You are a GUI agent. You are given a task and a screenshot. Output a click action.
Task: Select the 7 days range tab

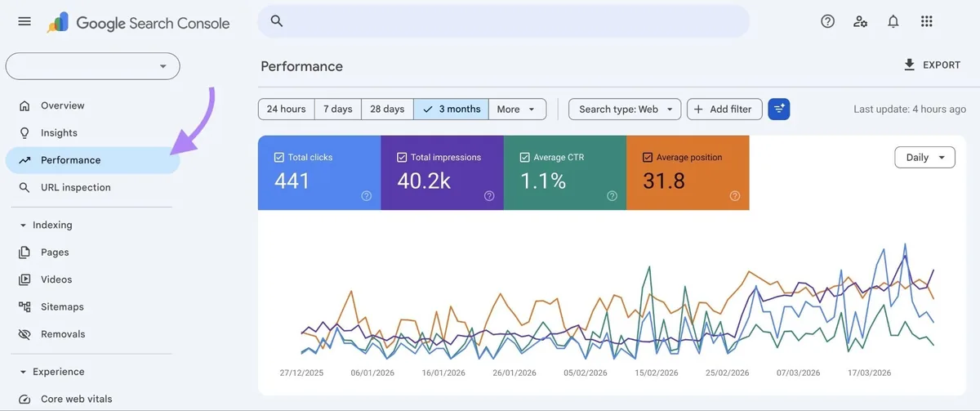(338, 109)
